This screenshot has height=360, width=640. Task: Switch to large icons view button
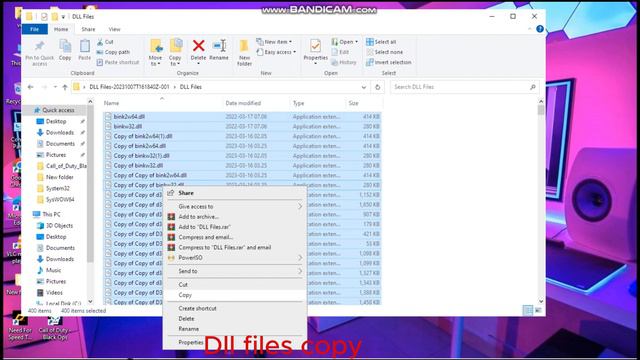coord(538,311)
